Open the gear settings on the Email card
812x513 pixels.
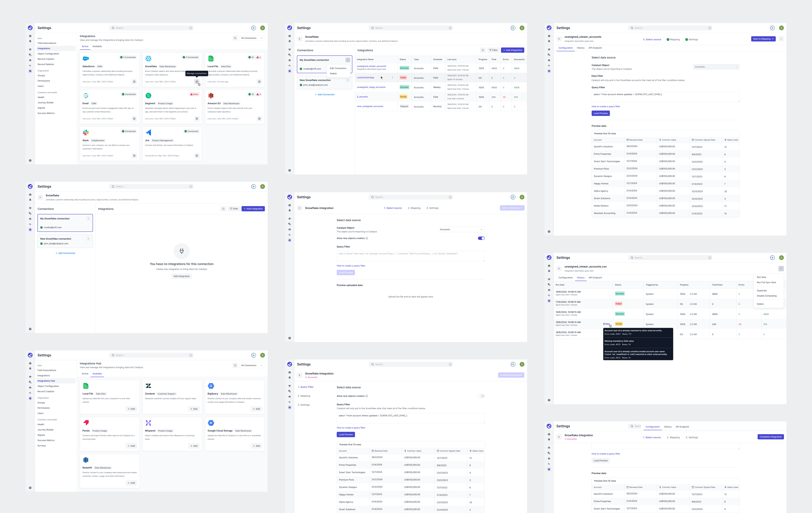134,119
